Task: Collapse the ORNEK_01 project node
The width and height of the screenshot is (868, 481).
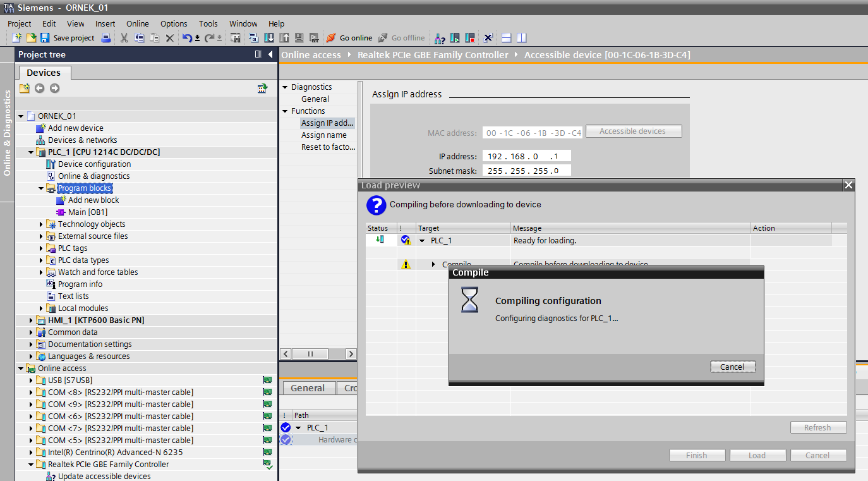Action: point(21,116)
